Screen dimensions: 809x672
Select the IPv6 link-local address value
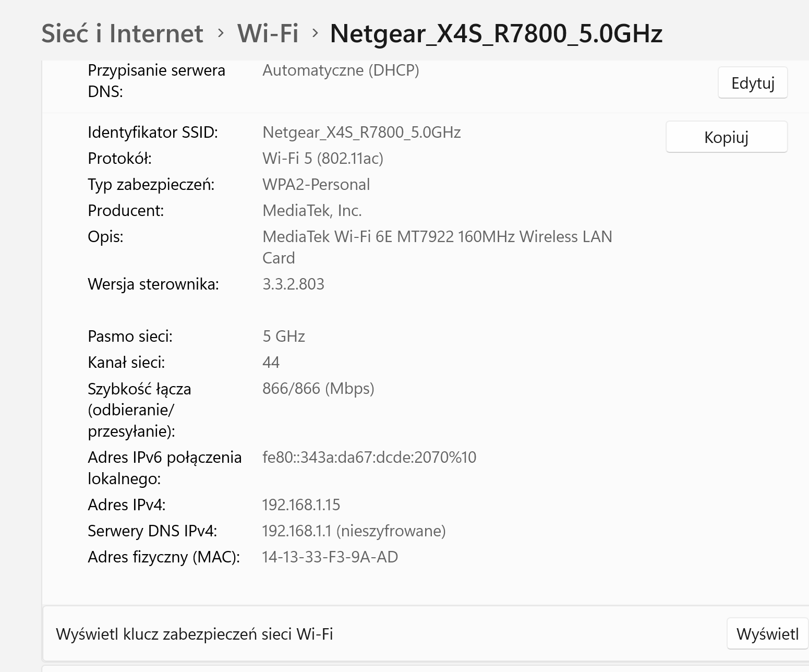369,457
